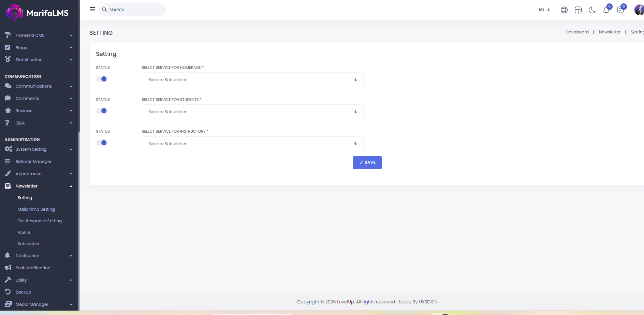Click the Save button
644x315 pixels.
(x=367, y=163)
